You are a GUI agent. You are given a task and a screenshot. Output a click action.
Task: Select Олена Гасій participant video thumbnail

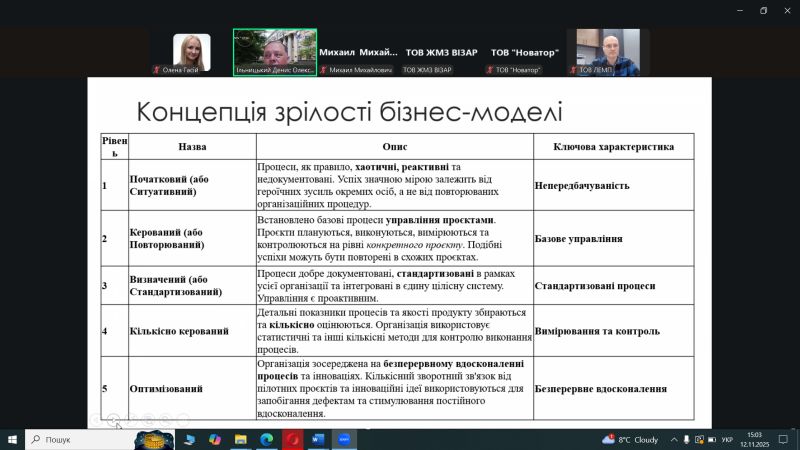[191, 52]
